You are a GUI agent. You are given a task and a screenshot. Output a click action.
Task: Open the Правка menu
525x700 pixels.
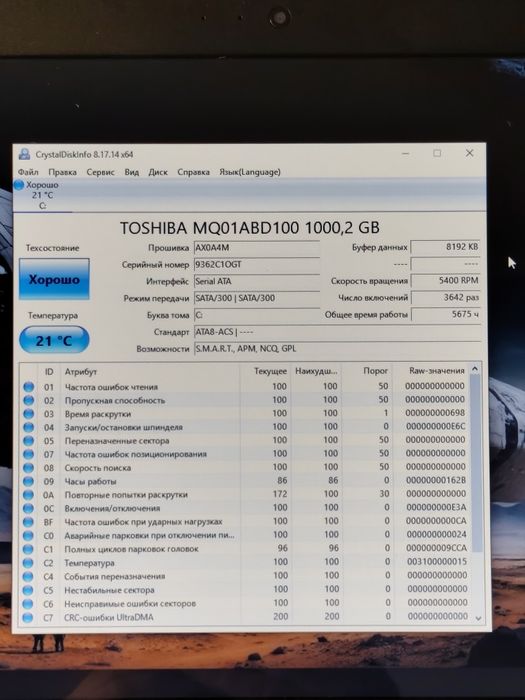click(62, 172)
